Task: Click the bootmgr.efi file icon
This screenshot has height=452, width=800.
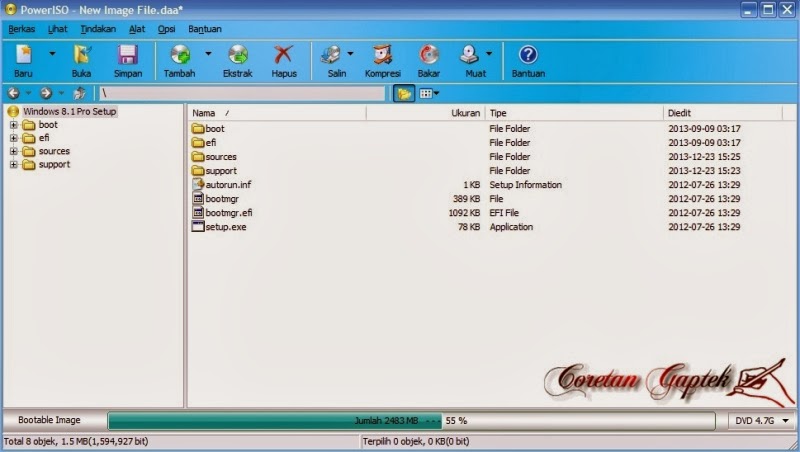Action: 198,212
